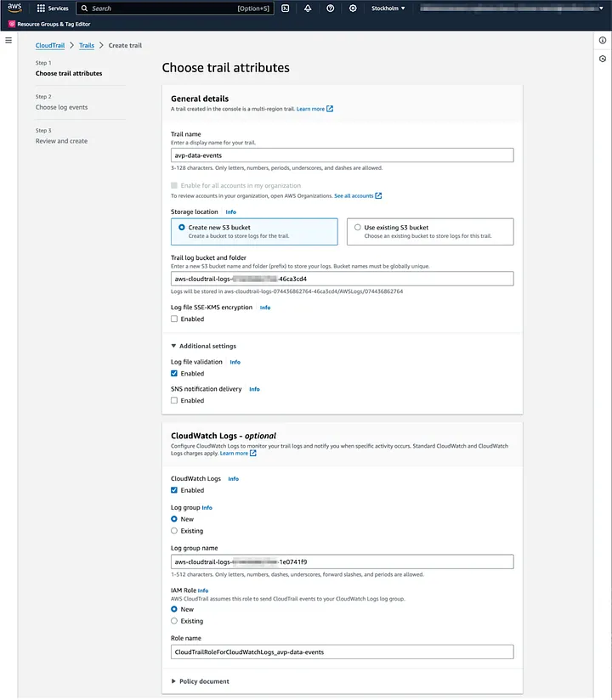Focus the Role name field
The height and width of the screenshot is (700, 612).
343,652
